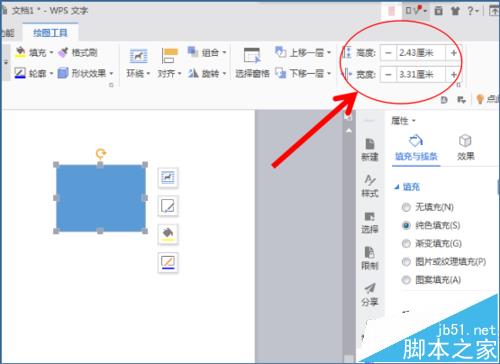Collapse the Fill (填充) section in the panel

point(397,187)
